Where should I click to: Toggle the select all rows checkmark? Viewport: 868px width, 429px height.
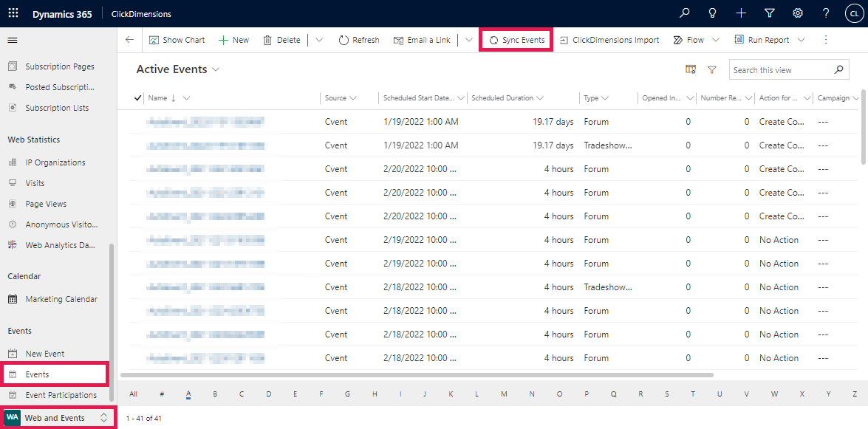pyautogui.click(x=138, y=98)
